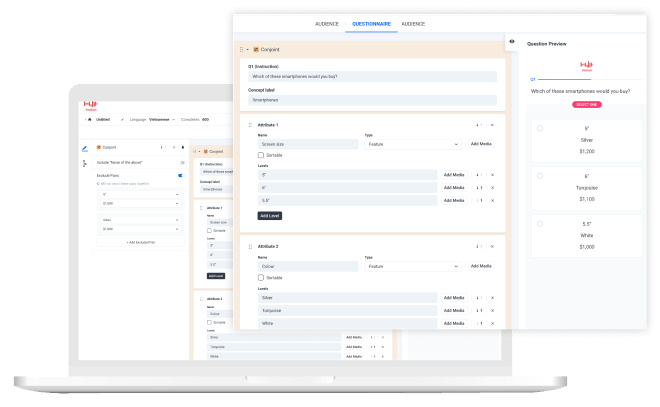660x407 pixels.
Task: Switch to the QUESTIONNAIRE tab
Action: (x=370, y=23)
